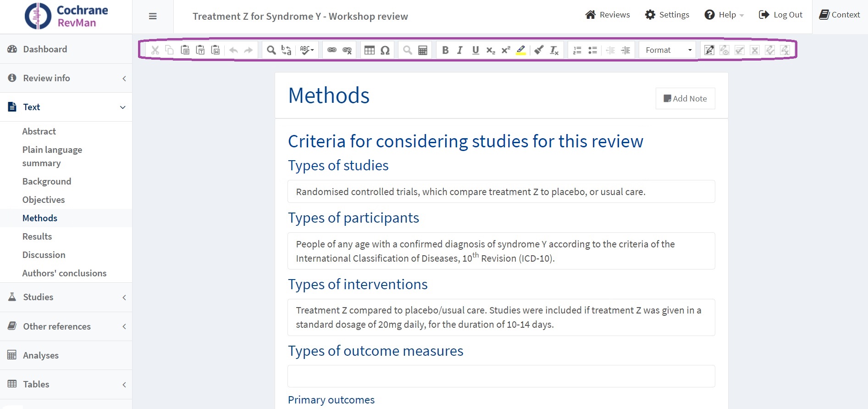This screenshot has height=409, width=868.
Task: Toggle italic formatting
Action: click(x=460, y=50)
